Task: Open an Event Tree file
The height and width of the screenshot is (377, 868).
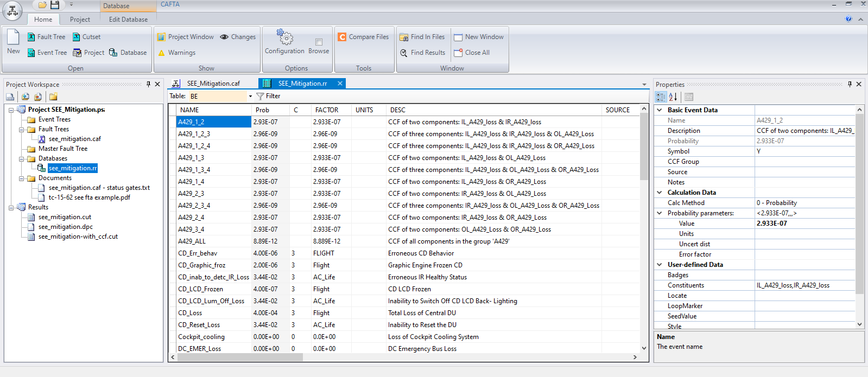Action: point(47,53)
